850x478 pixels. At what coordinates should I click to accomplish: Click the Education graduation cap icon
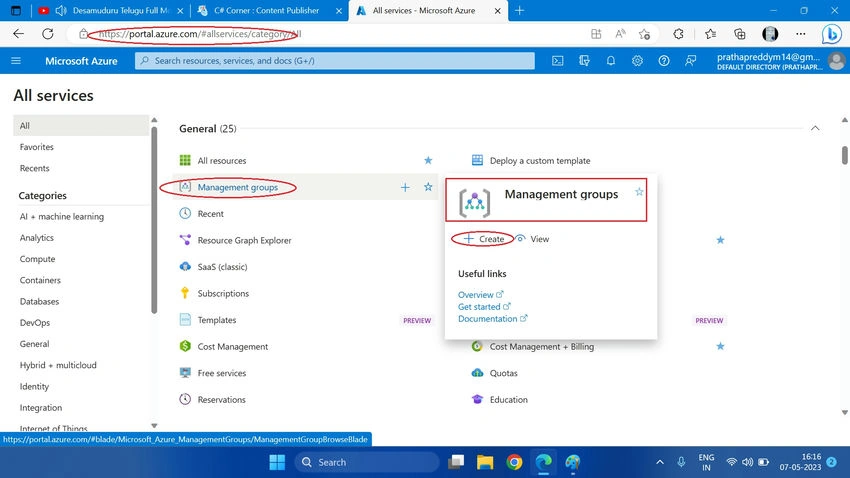[477, 399]
